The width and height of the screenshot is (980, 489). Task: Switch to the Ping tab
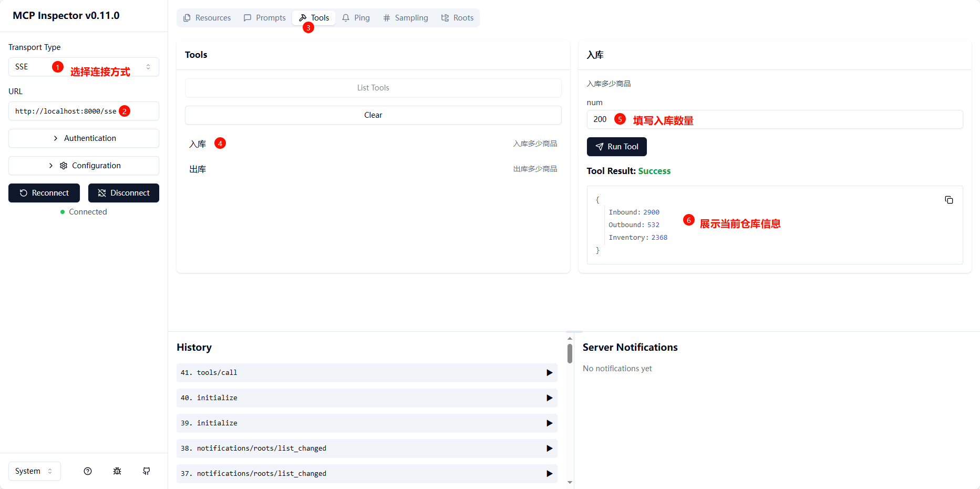(356, 18)
